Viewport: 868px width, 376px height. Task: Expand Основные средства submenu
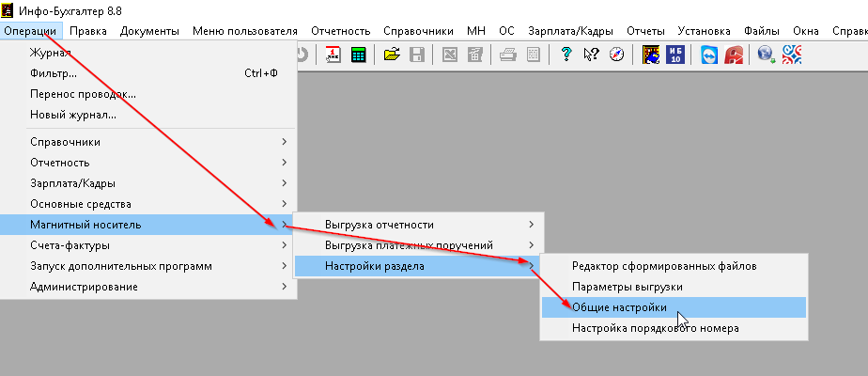[x=148, y=204]
